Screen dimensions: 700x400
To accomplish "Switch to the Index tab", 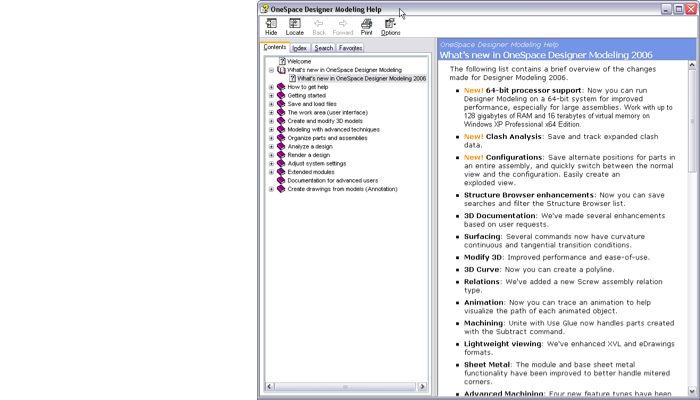I will (x=300, y=48).
